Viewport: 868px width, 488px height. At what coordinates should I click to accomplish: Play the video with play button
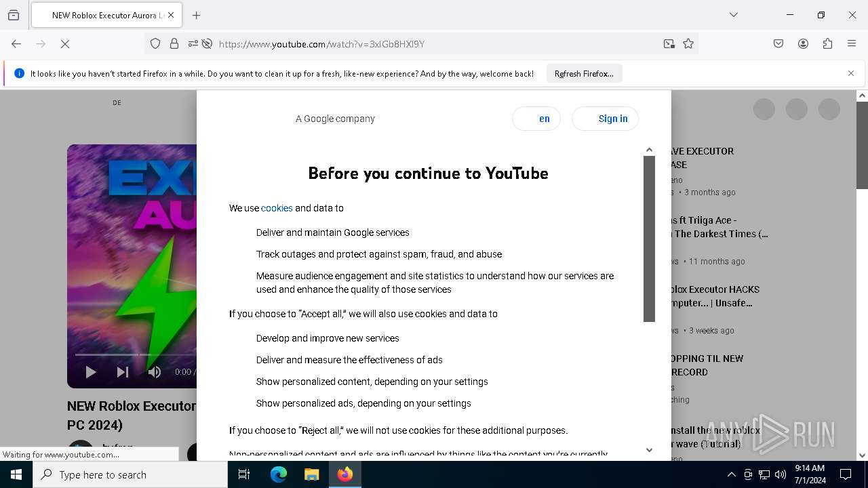(x=91, y=371)
